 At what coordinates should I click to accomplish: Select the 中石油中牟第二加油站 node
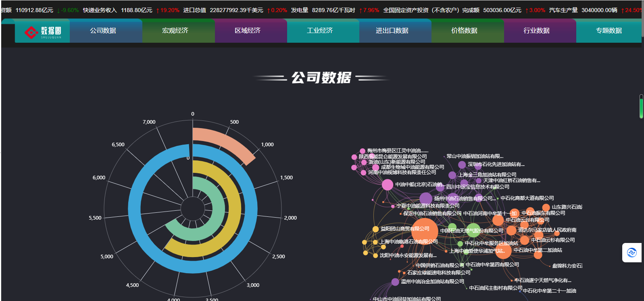(503, 251)
